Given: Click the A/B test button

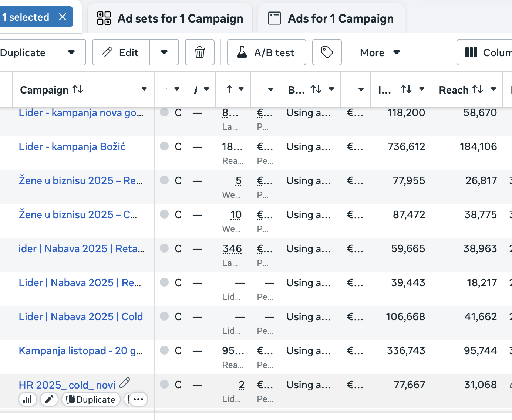Looking at the screenshot, I should pyautogui.click(x=267, y=52).
